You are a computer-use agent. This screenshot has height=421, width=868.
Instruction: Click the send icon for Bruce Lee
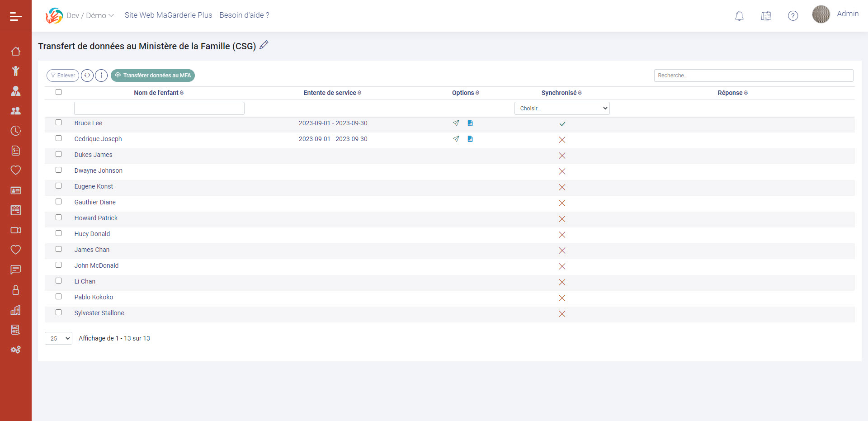(456, 123)
